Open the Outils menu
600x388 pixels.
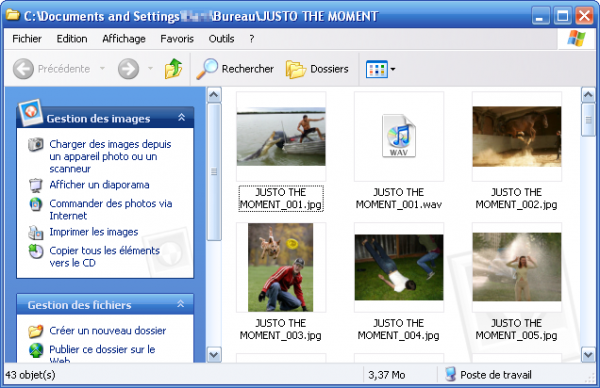tap(221, 39)
